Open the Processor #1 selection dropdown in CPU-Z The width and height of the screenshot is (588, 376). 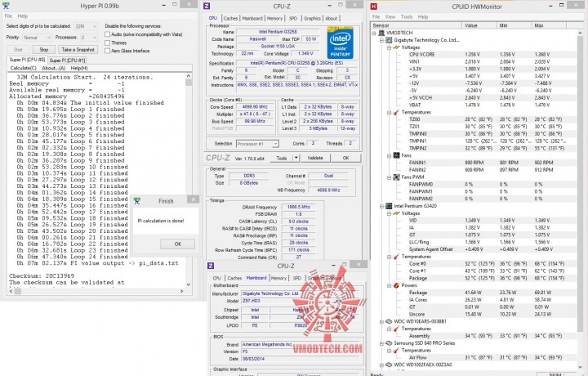(x=257, y=144)
